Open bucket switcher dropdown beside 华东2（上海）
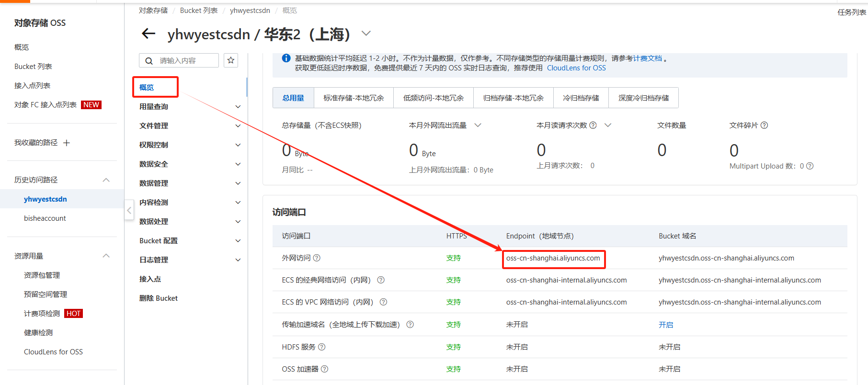Image resolution: width=868 pixels, height=385 pixels. pos(366,34)
